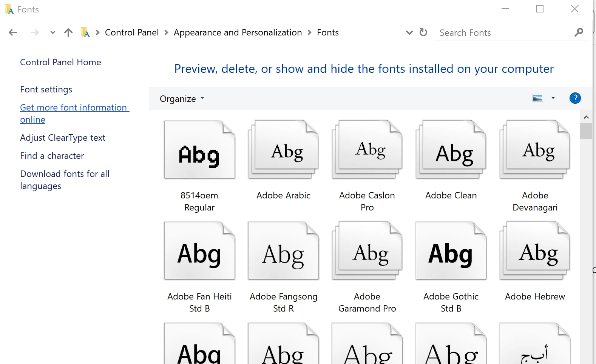The height and width of the screenshot is (364, 596).
Task: Refresh the Fonts folder view
Action: tap(423, 32)
